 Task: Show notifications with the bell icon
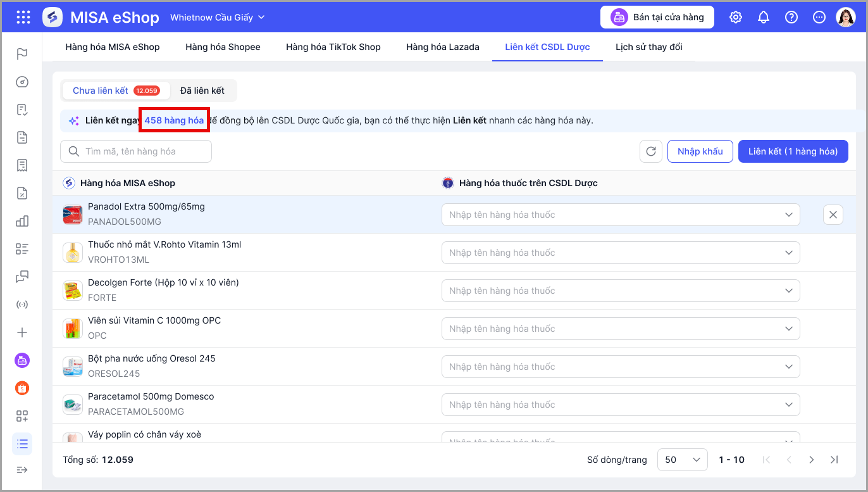click(x=764, y=17)
